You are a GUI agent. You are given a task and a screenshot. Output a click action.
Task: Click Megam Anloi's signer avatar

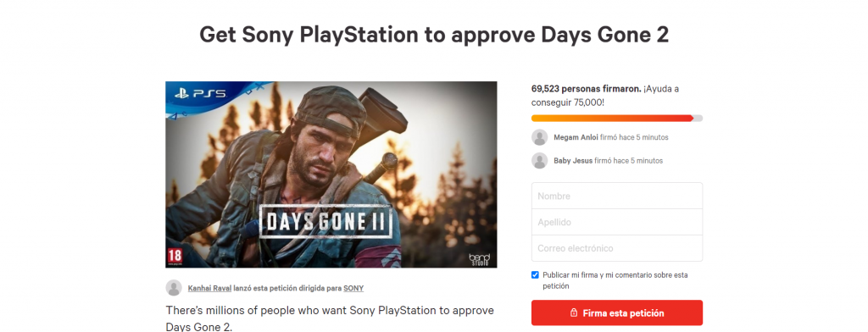(540, 137)
